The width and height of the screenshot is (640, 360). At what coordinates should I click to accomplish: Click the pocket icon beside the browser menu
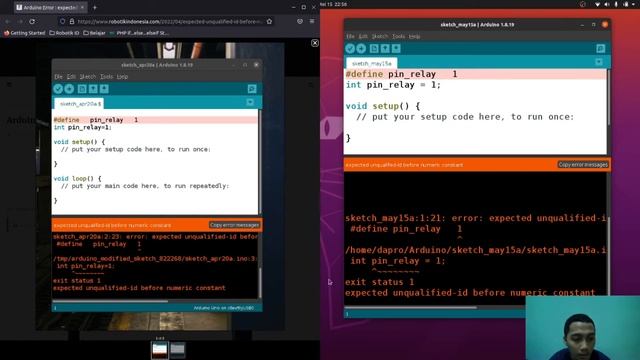[300, 21]
